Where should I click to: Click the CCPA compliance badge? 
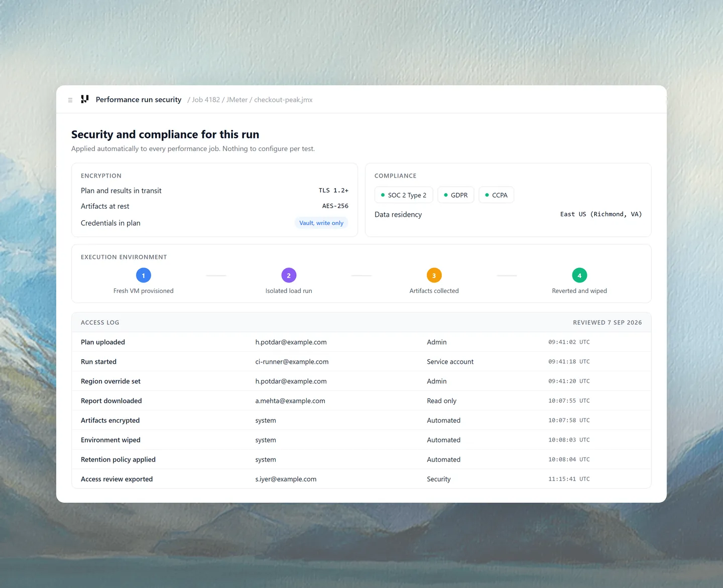coord(497,195)
